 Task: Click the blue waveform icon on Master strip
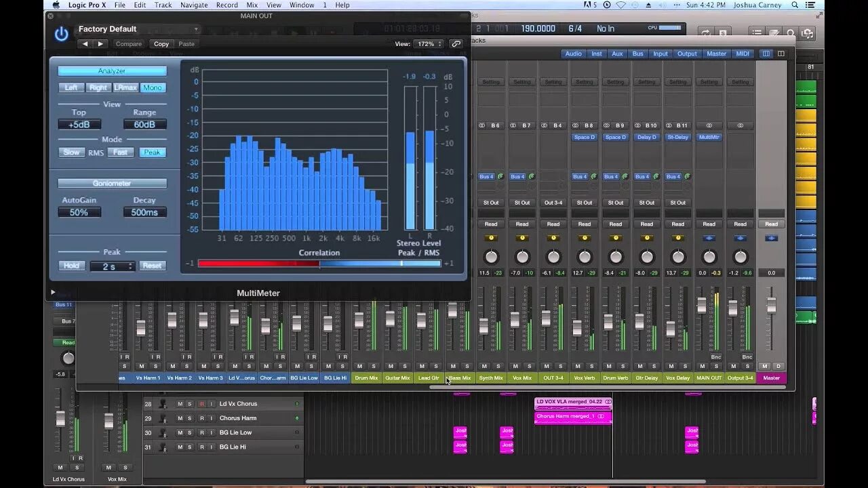[772, 238]
